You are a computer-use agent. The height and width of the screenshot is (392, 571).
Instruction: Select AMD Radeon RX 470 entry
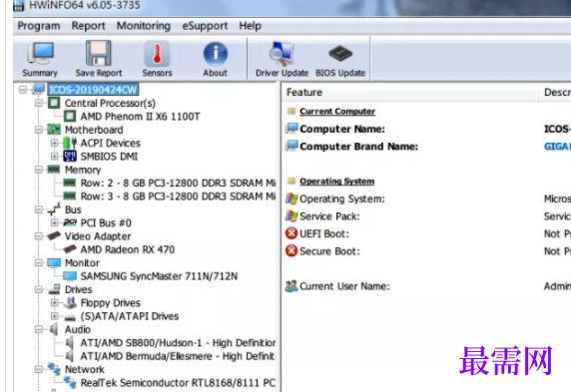[128, 249]
